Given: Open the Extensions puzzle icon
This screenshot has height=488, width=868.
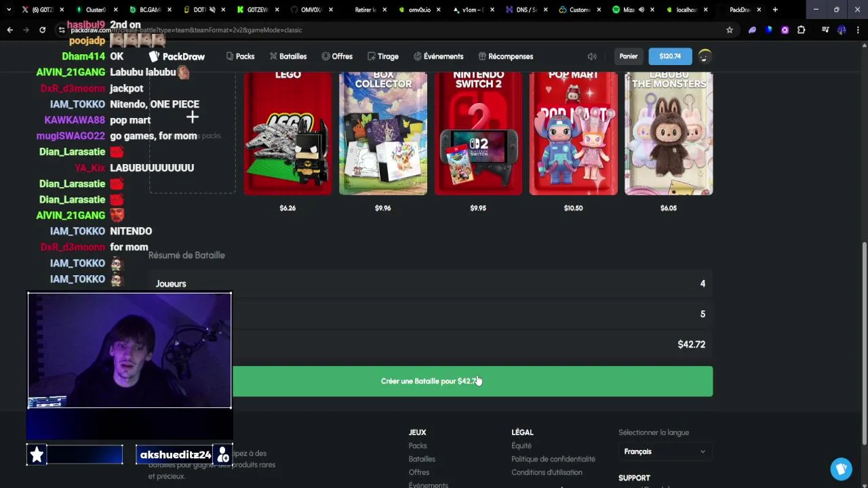Looking at the screenshot, I should pyautogui.click(x=801, y=30).
